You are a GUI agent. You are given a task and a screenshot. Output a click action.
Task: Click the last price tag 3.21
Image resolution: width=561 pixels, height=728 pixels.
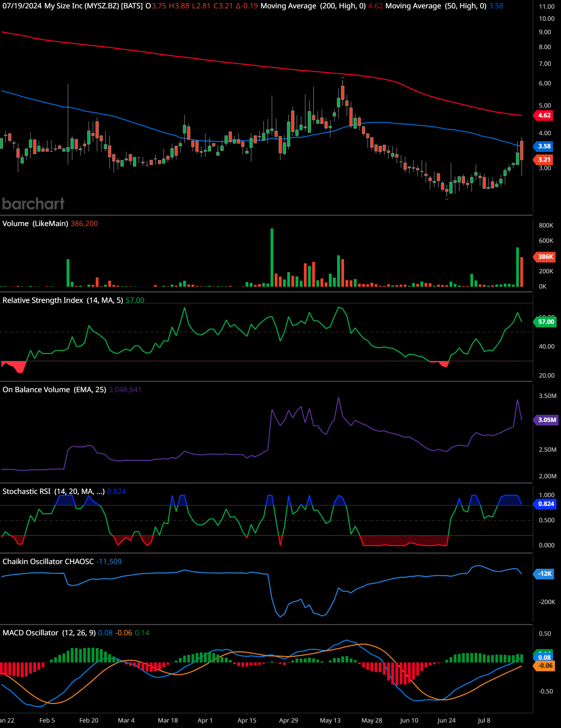(544, 160)
